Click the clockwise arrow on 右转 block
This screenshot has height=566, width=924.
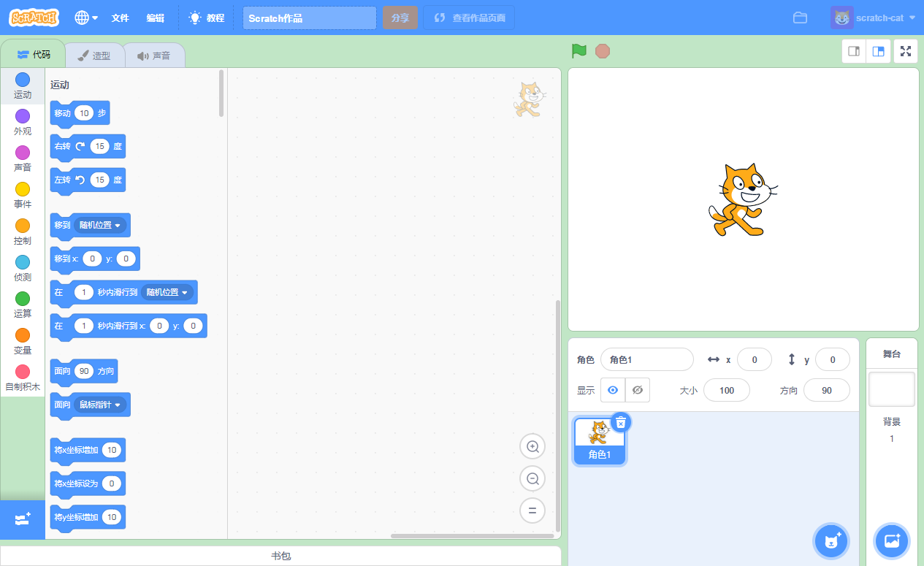click(80, 146)
